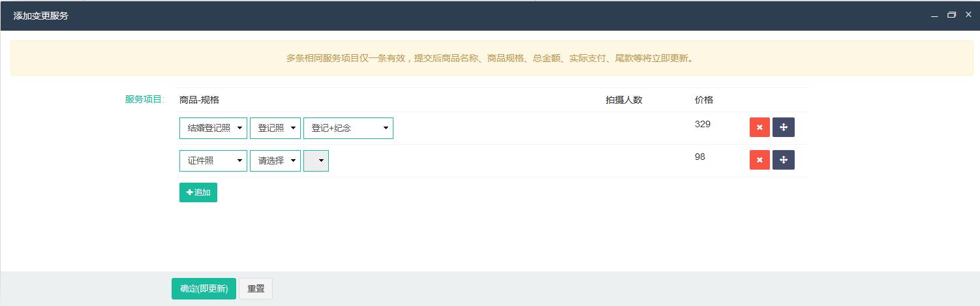Minimize the 添加变更服务 dialog

934,15
